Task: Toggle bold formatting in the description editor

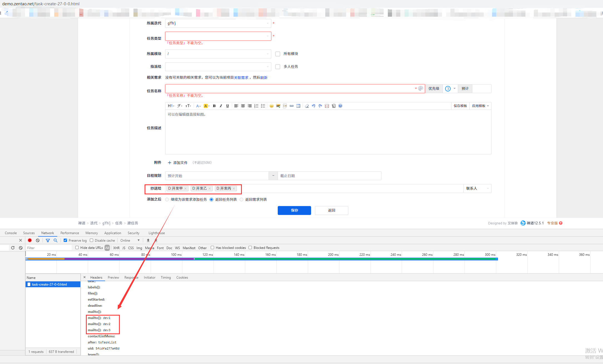Action: [214, 106]
